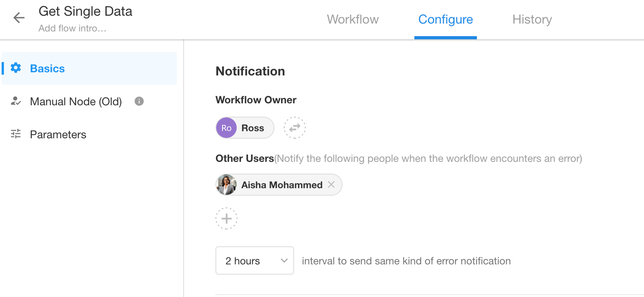Click the info icon beside Manual Node (Old)
644x297 pixels.
coord(139,101)
